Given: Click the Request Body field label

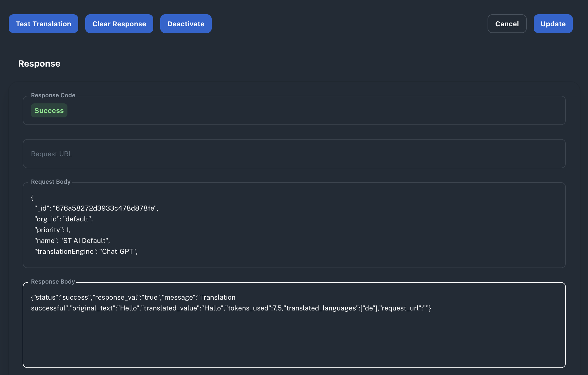Looking at the screenshot, I should [x=51, y=181].
